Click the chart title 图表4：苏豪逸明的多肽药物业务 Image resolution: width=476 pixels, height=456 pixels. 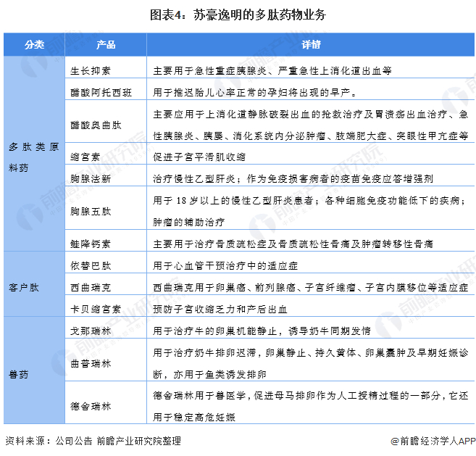238,14
